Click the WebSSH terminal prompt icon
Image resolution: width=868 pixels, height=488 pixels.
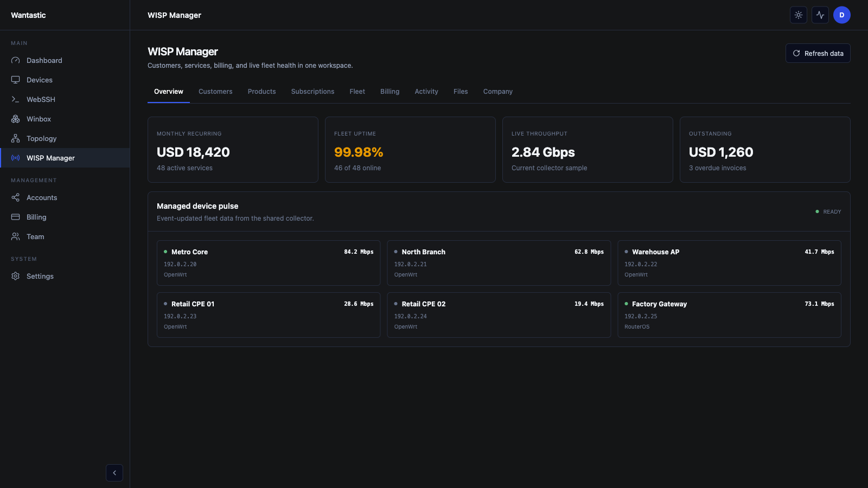(15, 99)
